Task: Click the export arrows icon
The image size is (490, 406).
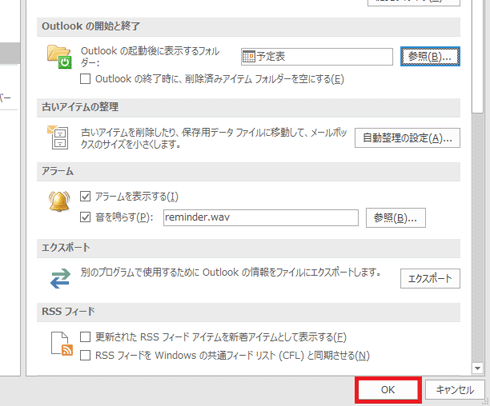Action: click(x=60, y=278)
